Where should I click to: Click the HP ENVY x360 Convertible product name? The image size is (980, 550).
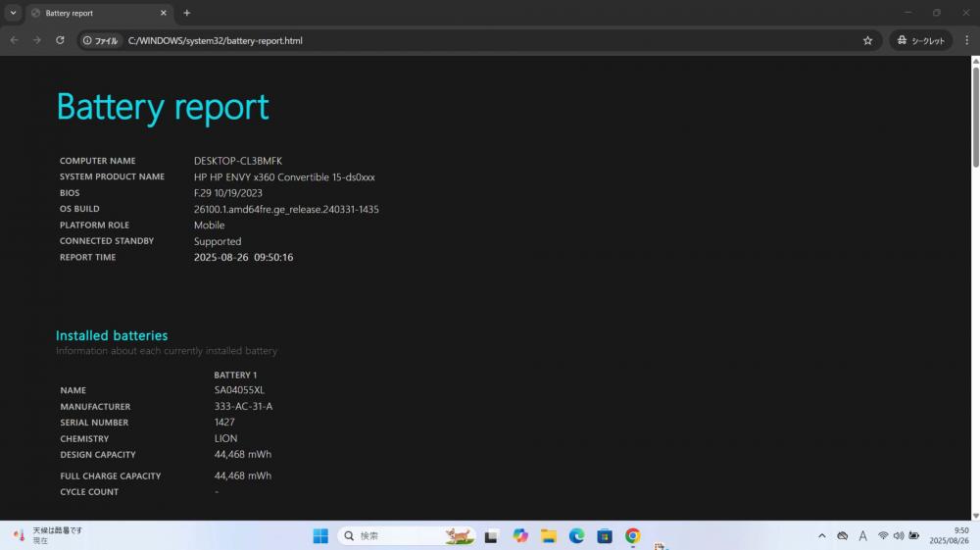pyautogui.click(x=284, y=176)
